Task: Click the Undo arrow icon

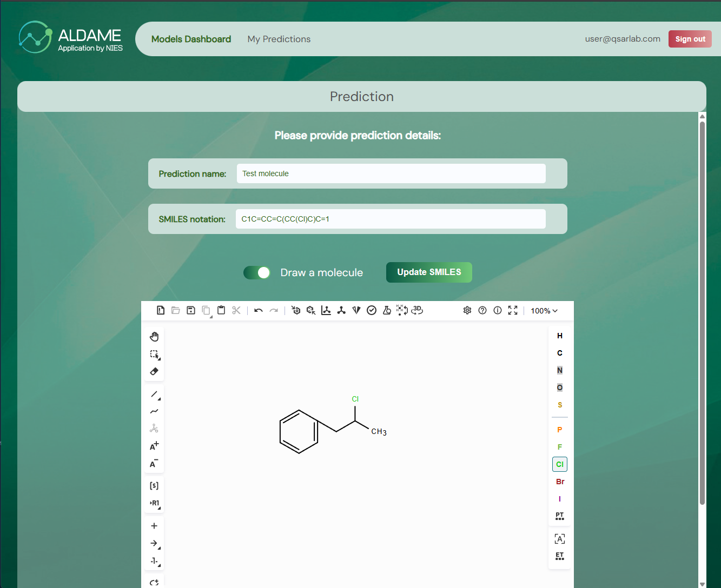Action: 259,310
